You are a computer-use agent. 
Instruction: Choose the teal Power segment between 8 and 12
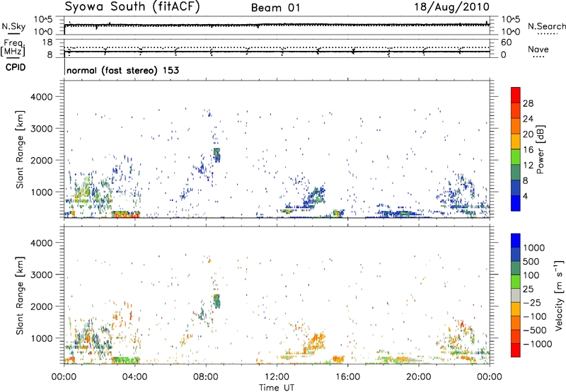pyautogui.click(x=516, y=172)
